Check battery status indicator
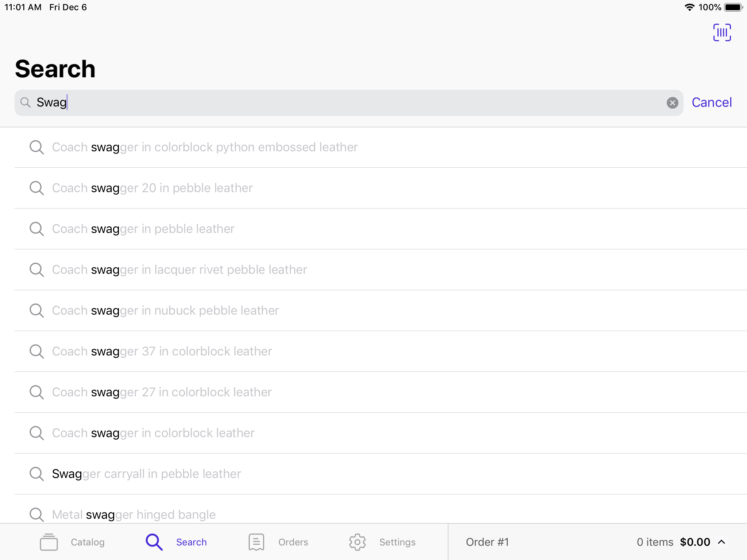 coord(734,7)
